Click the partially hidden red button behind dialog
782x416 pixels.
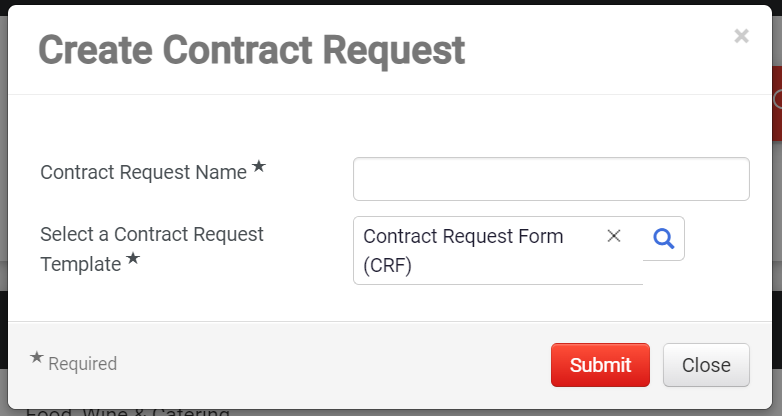[777, 103]
